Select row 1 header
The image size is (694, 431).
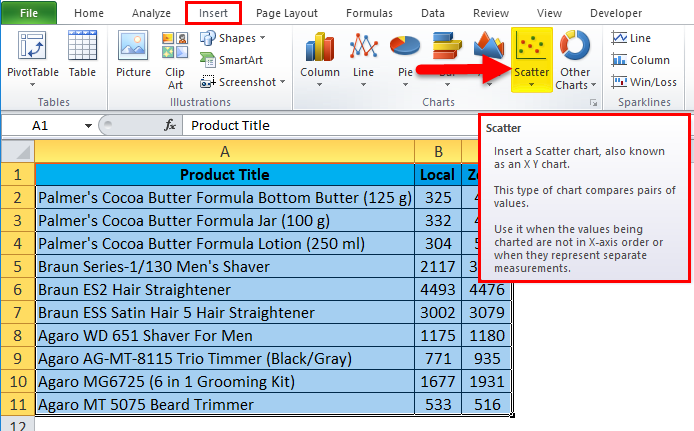pyautogui.click(x=18, y=175)
